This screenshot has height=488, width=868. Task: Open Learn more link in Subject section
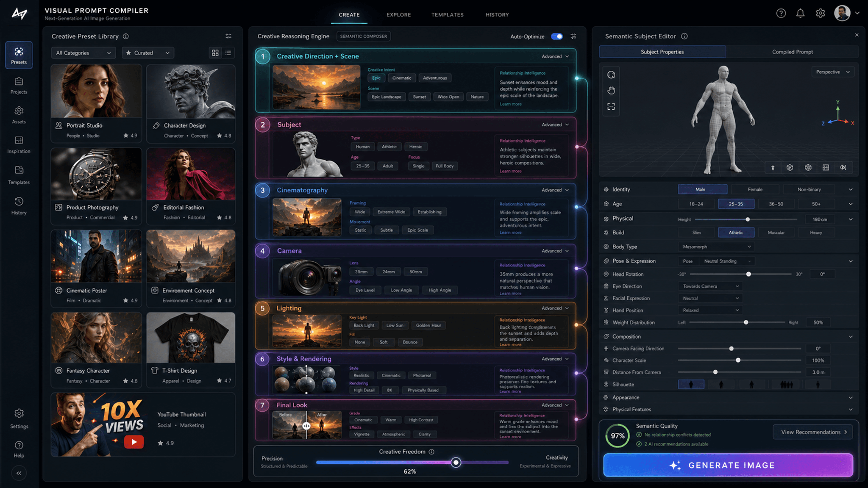coord(510,171)
